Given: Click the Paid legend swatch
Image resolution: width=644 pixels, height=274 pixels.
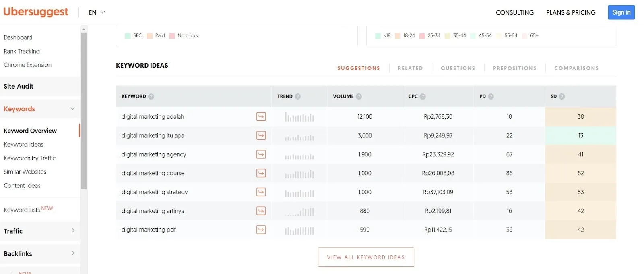Looking at the screenshot, I should (150, 36).
